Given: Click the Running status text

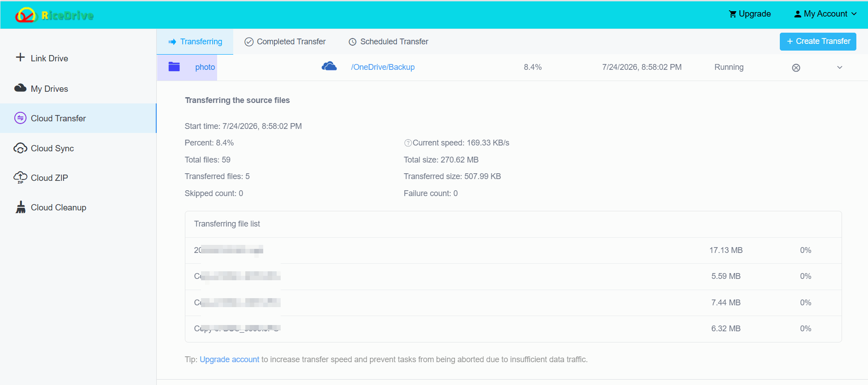Looking at the screenshot, I should point(729,67).
